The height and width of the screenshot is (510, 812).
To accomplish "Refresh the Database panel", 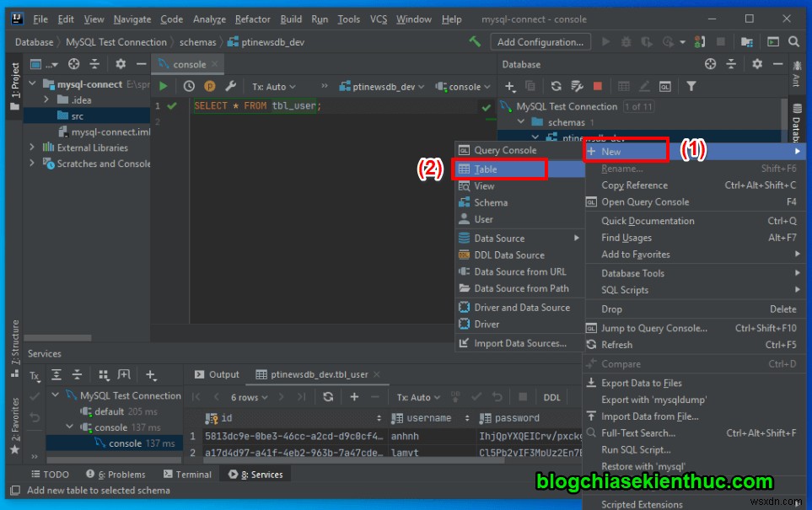I will pos(556,85).
